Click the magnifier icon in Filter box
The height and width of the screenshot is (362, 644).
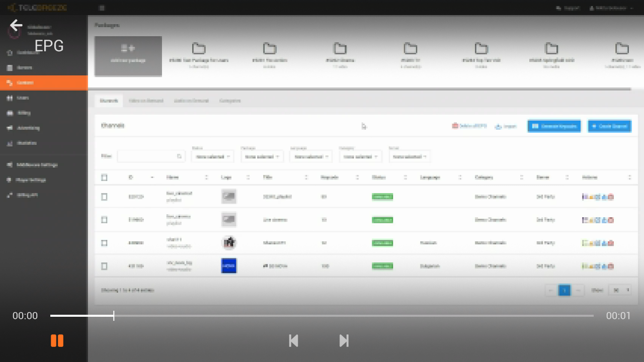pos(179,156)
